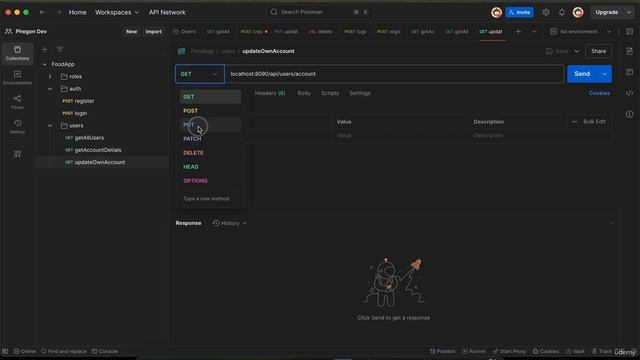Switch to the Scripts tab
The height and width of the screenshot is (360, 640).
330,93
